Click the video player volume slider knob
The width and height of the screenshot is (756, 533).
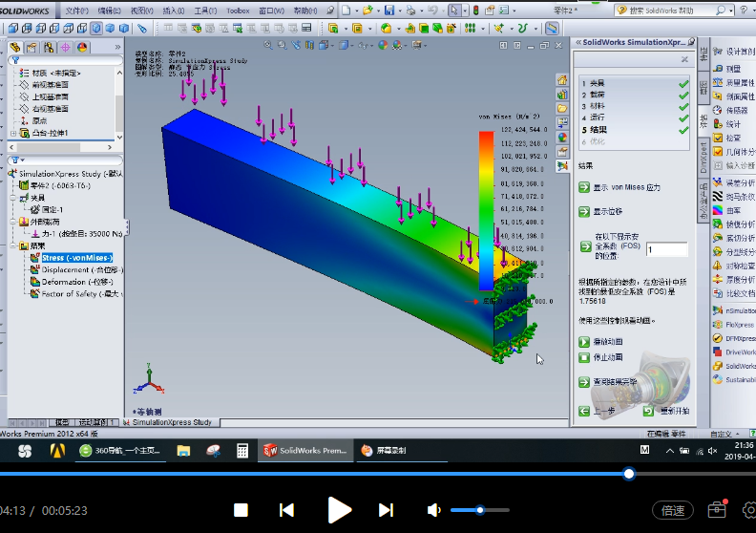tap(480, 510)
